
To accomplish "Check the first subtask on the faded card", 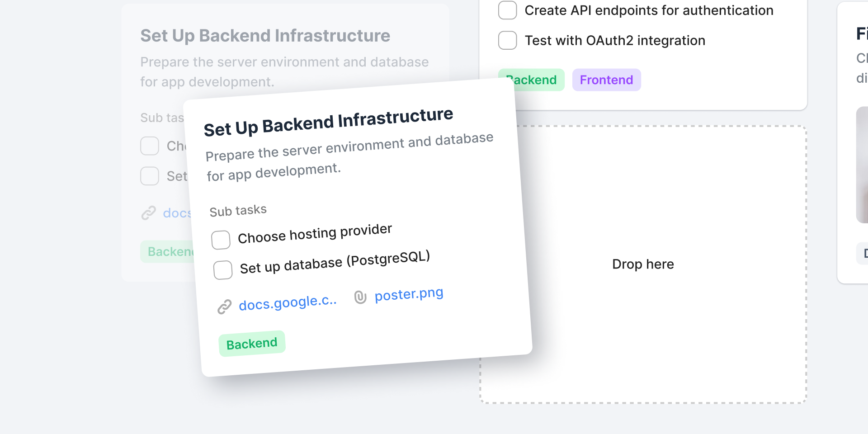I will [x=149, y=146].
